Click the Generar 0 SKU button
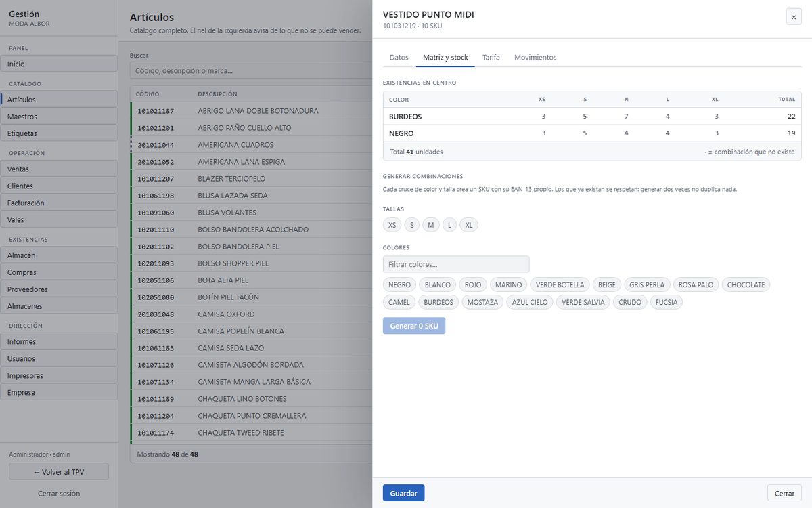812x508 pixels. click(414, 326)
